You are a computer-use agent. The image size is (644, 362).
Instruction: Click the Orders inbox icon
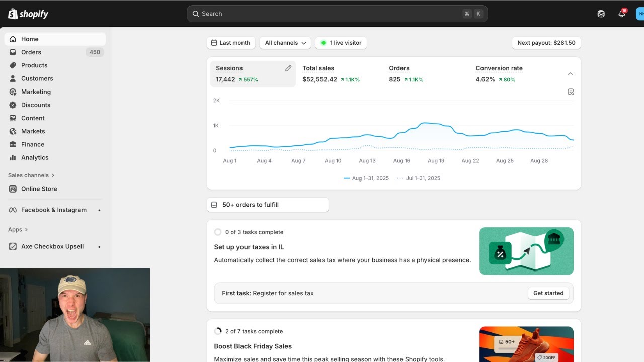click(x=13, y=52)
